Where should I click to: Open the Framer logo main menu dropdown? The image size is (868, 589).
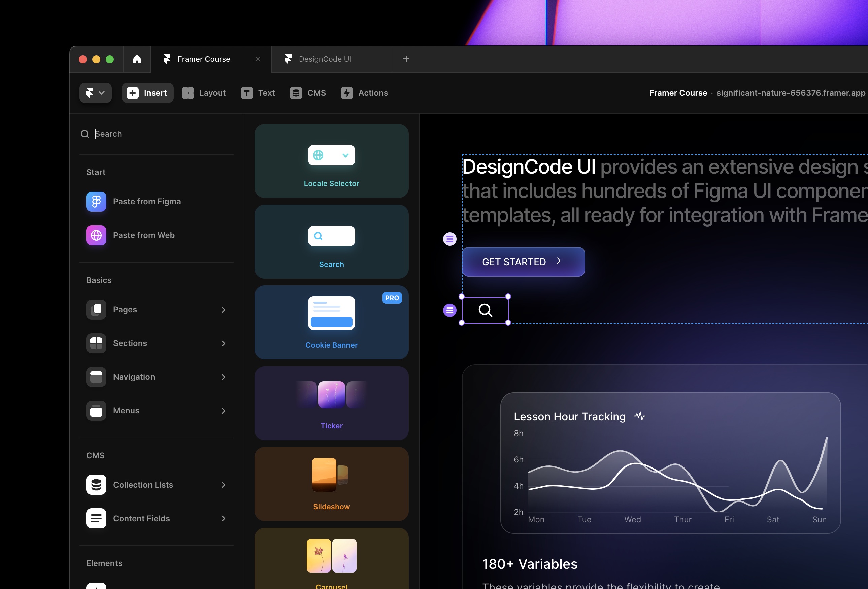coord(96,93)
